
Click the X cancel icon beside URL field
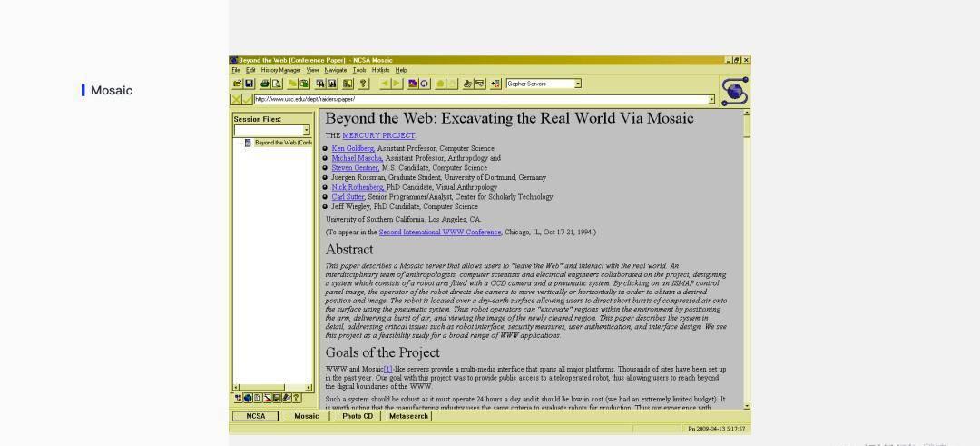tap(236, 99)
